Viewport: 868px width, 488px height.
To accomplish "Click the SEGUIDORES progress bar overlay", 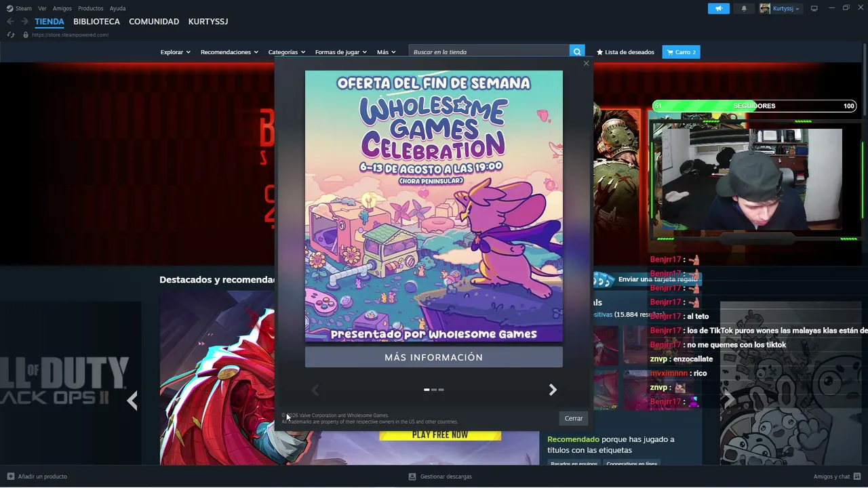I will (754, 106).
